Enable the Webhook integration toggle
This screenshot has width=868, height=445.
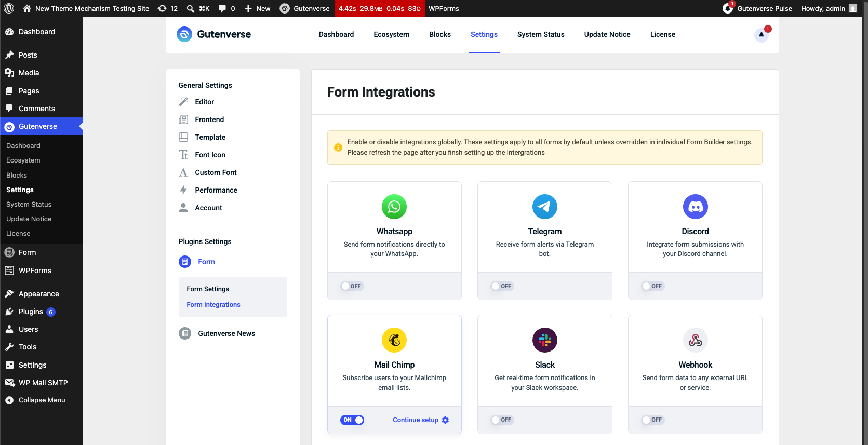653,420
